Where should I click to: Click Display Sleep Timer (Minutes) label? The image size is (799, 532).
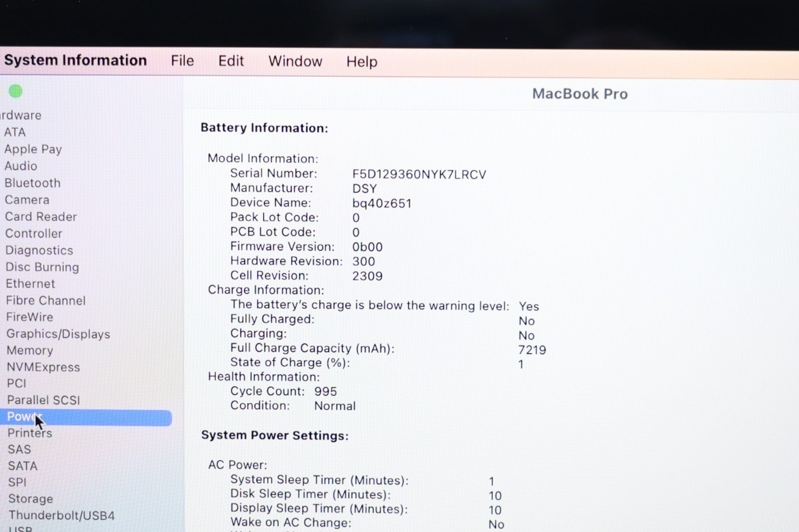pos(319,509)
